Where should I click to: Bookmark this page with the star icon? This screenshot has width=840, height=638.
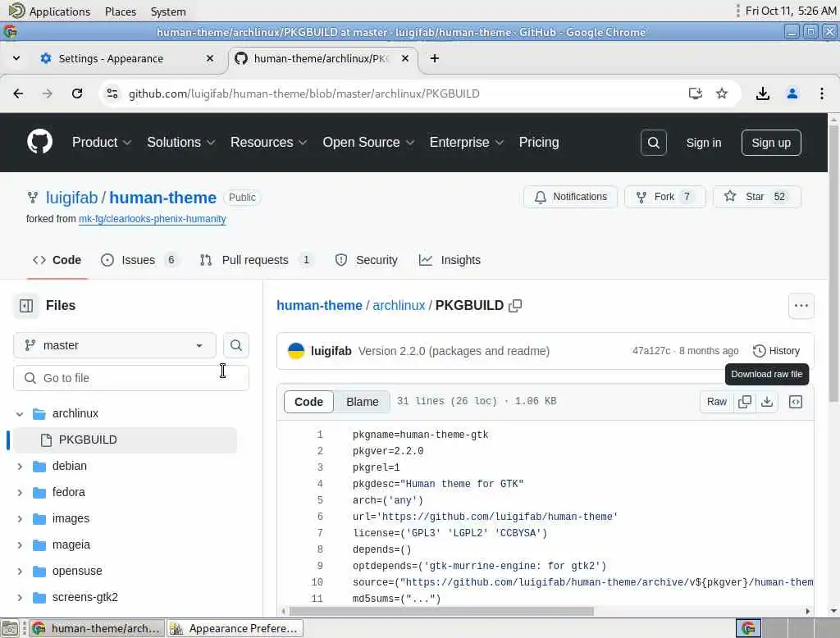point(722,93)
